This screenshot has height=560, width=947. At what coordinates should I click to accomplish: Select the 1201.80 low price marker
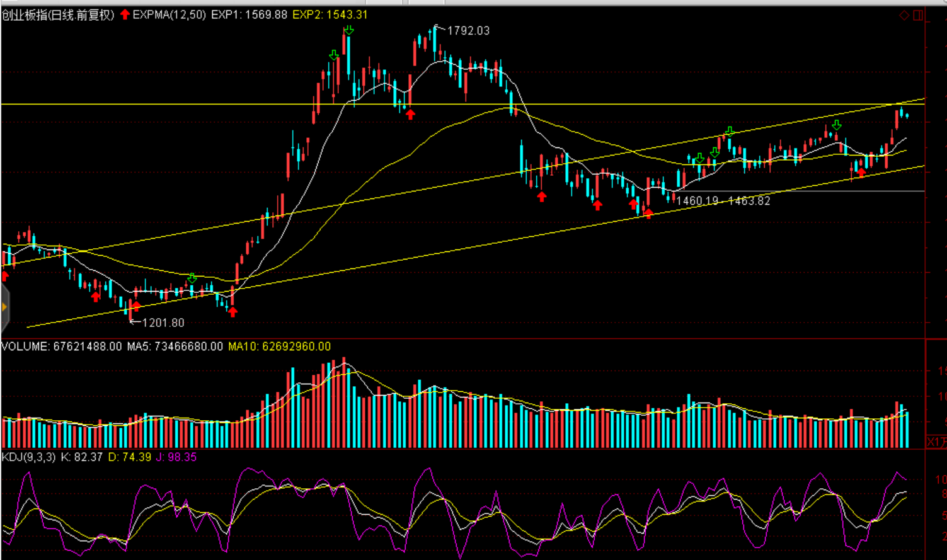coord(163,323)
